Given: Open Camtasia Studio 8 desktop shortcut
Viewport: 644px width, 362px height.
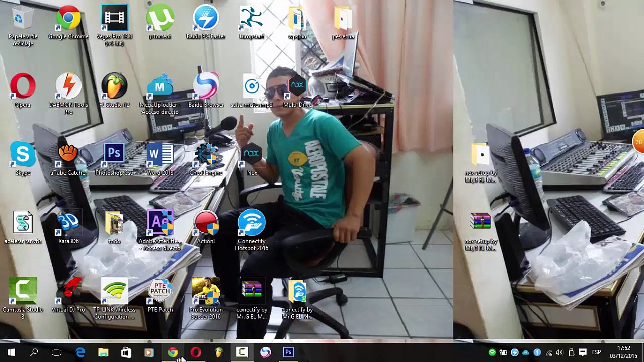Looking at the screenshot, I should pyautogui.click(x=23, y=293).
